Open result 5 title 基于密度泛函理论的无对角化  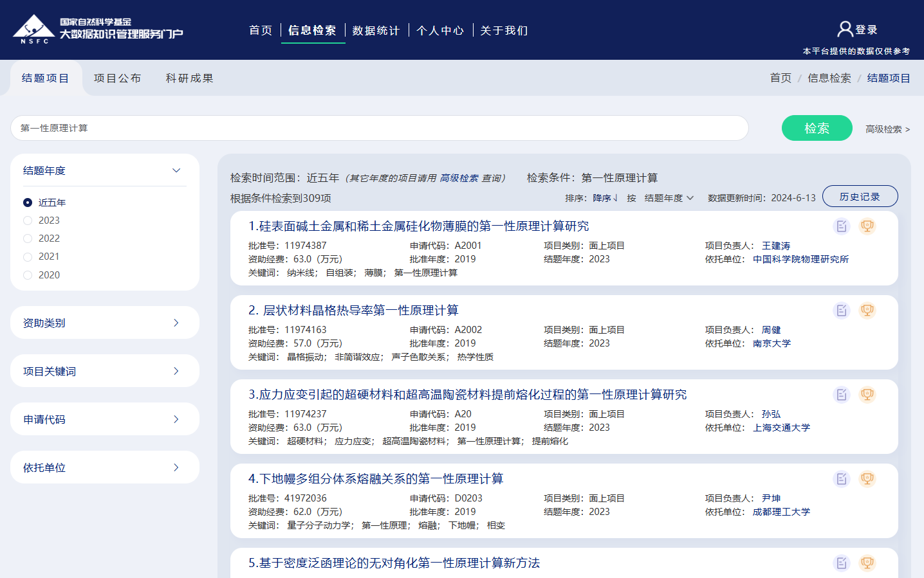394,563
